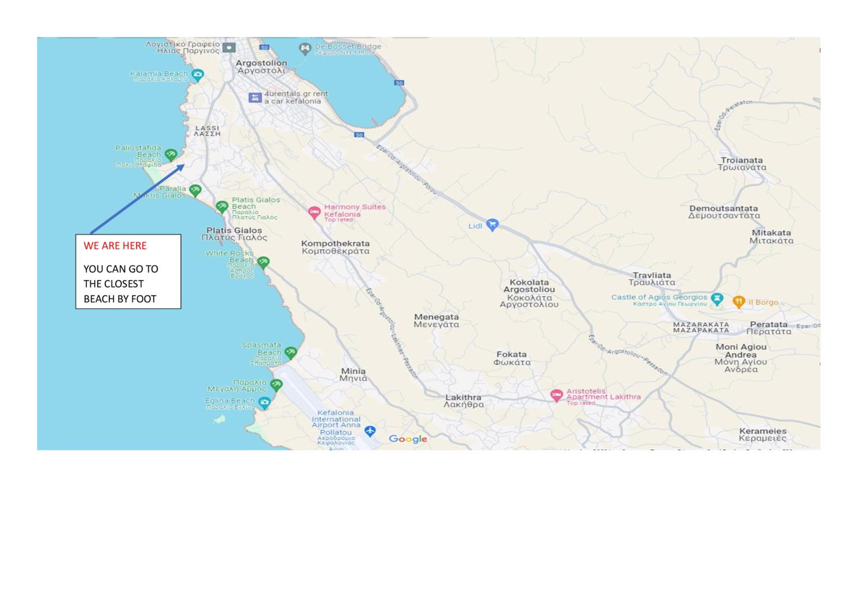Click the Paralia Makris Gialos beach pin
Screen dimensions: 868x614
(x=195, y=190)
